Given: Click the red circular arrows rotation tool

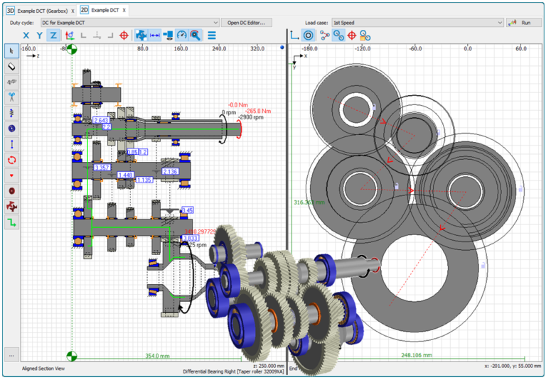Looking at the screenshot, I should pyautogui.click(x=12, y=160).
